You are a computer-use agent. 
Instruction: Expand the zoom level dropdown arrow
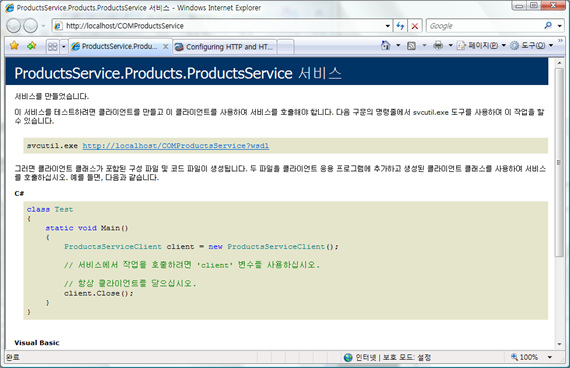tap(550, 357)
